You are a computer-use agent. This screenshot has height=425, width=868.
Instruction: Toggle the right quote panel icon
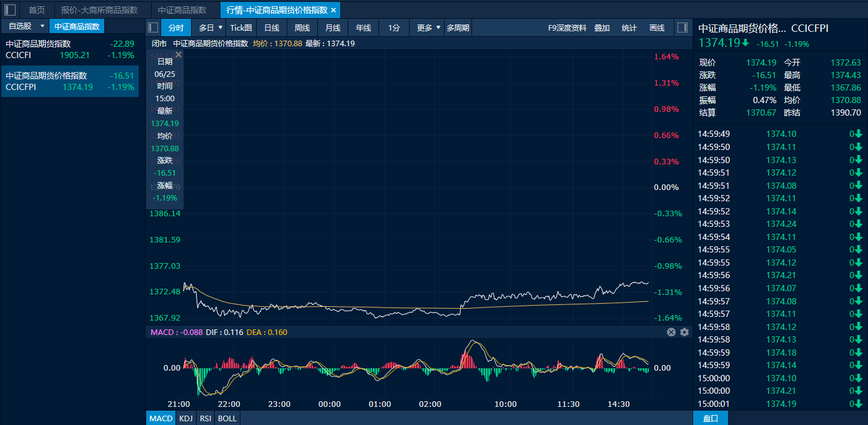click(x=683, y=27)
